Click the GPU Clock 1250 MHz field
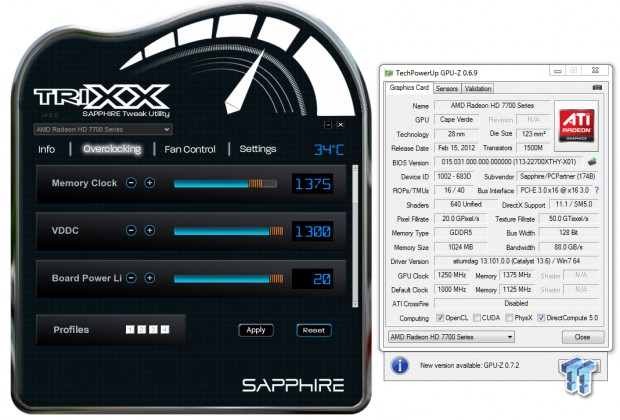The width and height of the screenshot is (620, 420). 452,275
